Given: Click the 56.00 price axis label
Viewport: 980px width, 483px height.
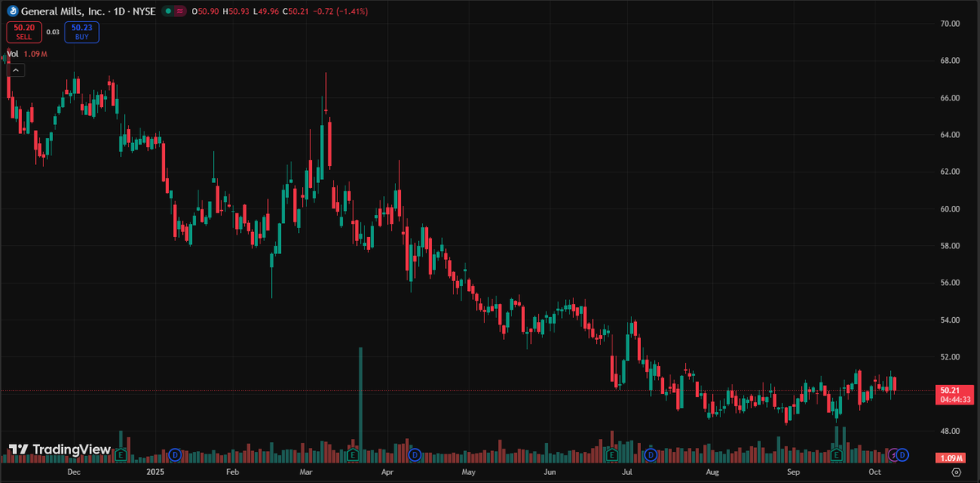Looking at the screenshot, I should 949,283.
